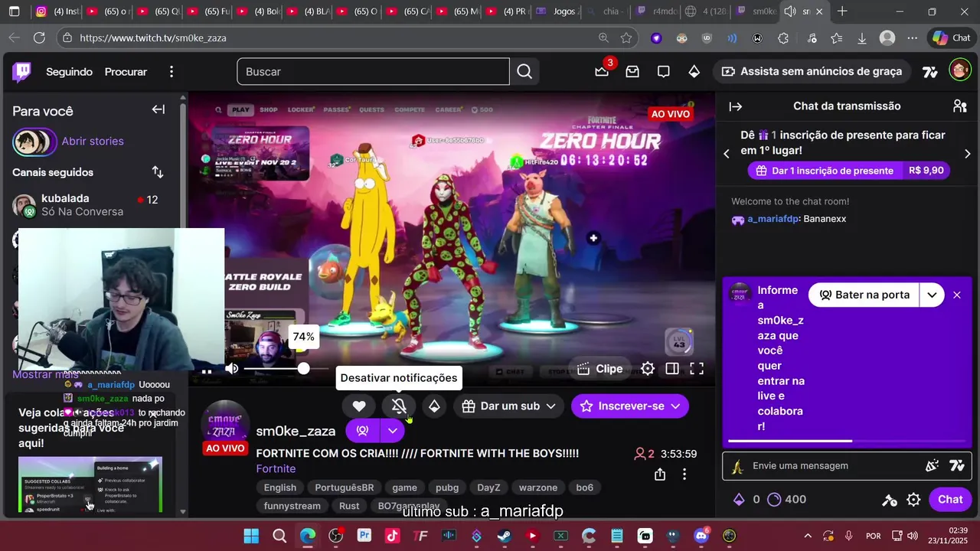This screenshot has height=551, width=980.
Task: Pause the live stream
Action: (x=207, y=370)
